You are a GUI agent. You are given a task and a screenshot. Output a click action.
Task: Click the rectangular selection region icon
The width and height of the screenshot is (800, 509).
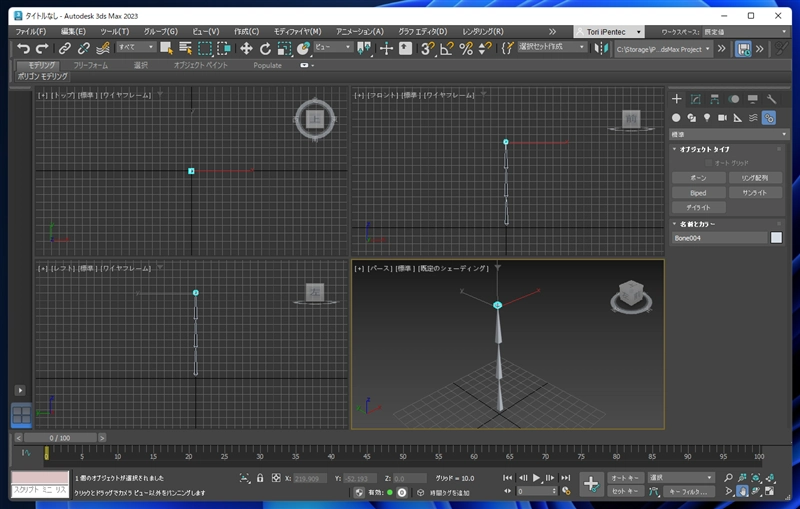tap(205, 48)
